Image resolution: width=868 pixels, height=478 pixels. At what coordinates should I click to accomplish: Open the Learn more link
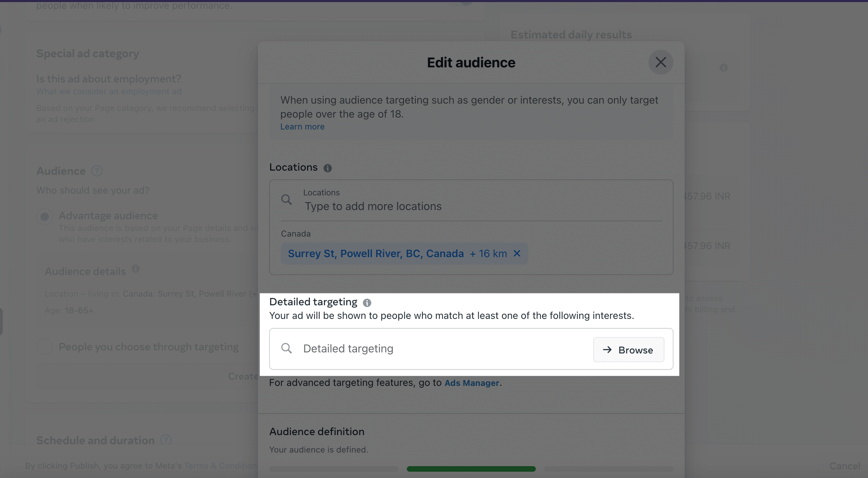302,127
